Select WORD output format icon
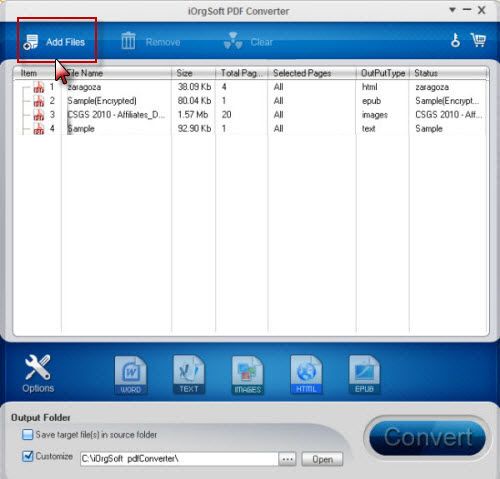This screenshot has height=479, width=500. [x=130, y=375]
